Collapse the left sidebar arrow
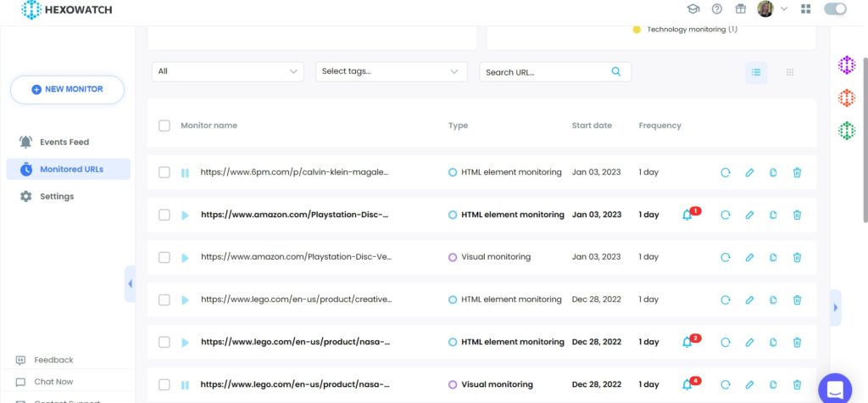 tap(130, 284)
